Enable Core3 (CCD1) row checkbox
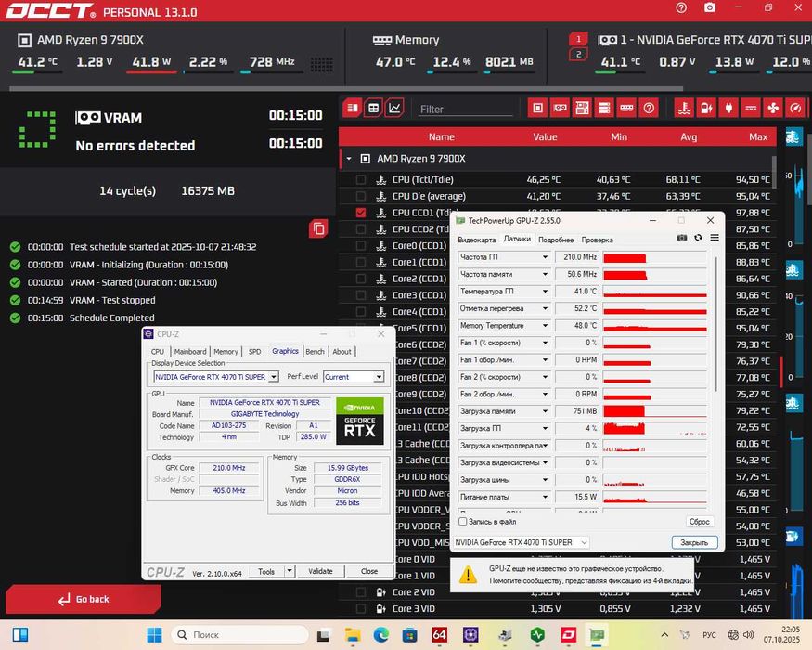Image resolution: width=812 pixels, height=650 pixels. click(x=360, y=295)
